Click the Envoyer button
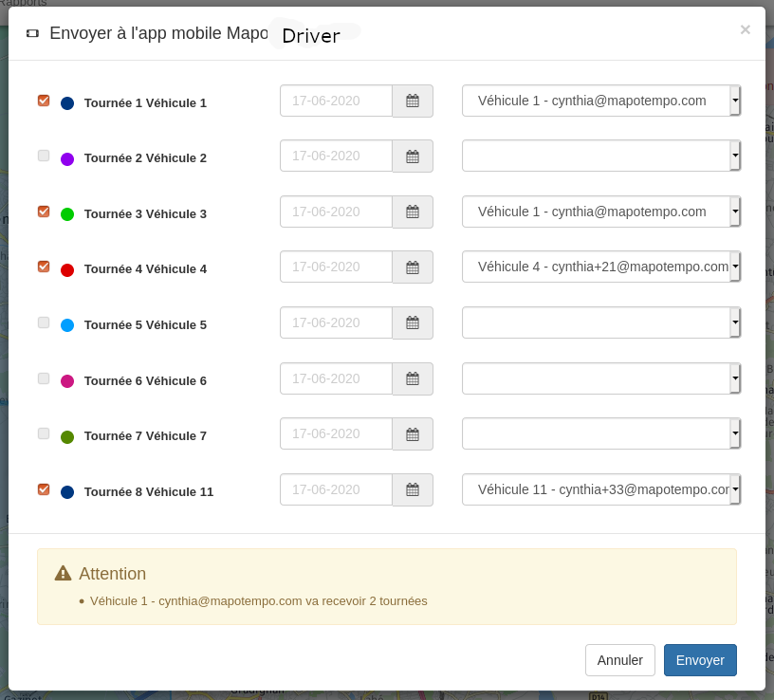This screenshot has width=774, height=700. pyautogui.click(x=700, y=660)
